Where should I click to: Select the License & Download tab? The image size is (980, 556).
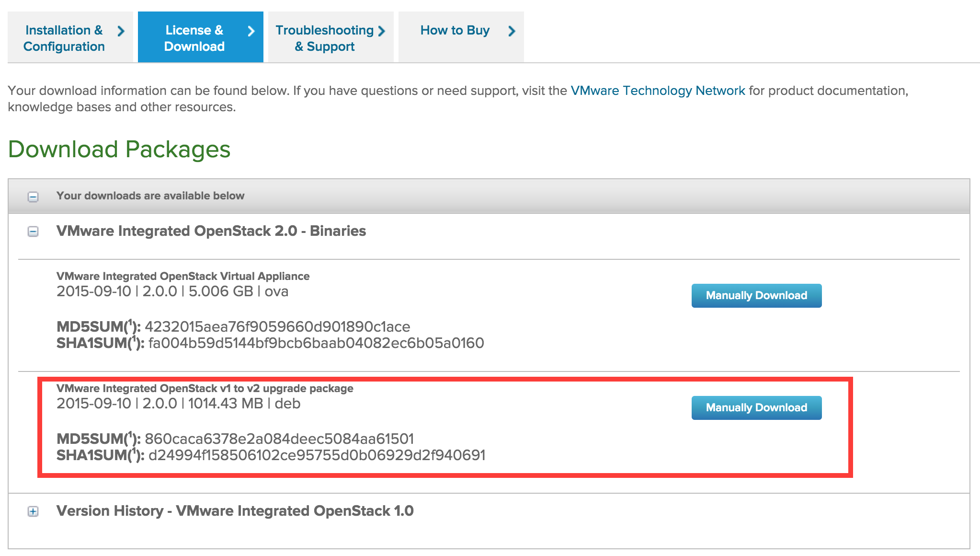[194, 38]
